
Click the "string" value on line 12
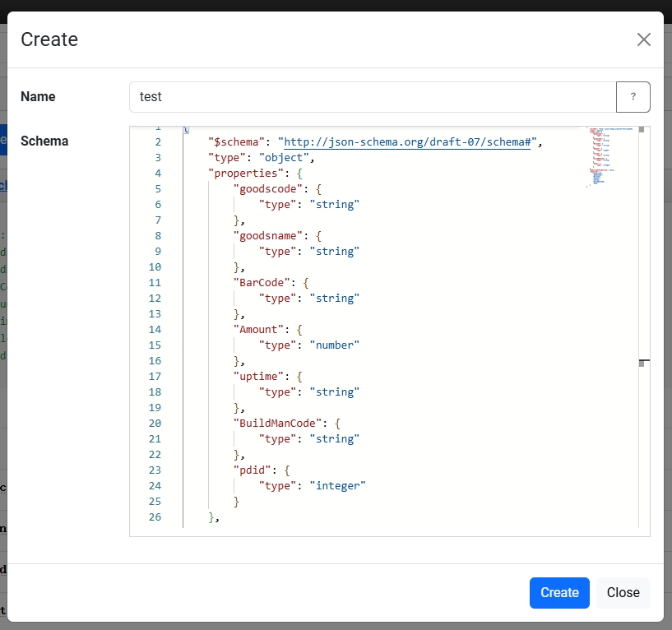[334, 299]
